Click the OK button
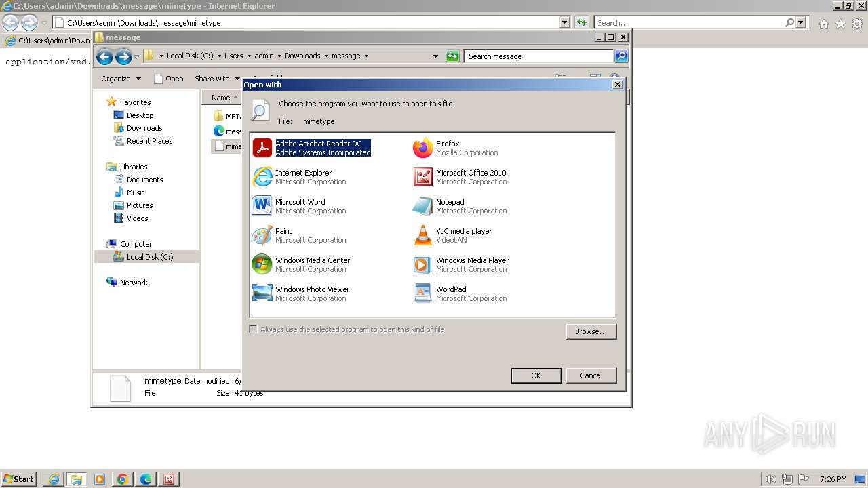The height and width of the screenshot is (488, 868). [x=536, y=375]
